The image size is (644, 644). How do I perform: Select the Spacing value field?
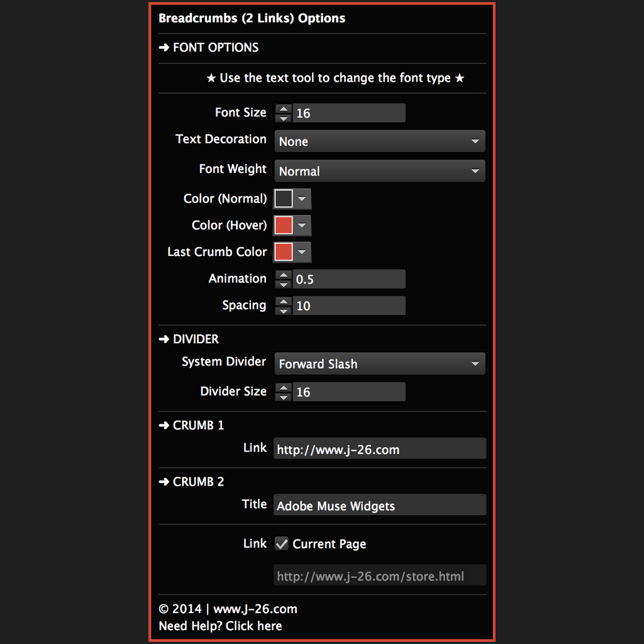coord(348,306)
